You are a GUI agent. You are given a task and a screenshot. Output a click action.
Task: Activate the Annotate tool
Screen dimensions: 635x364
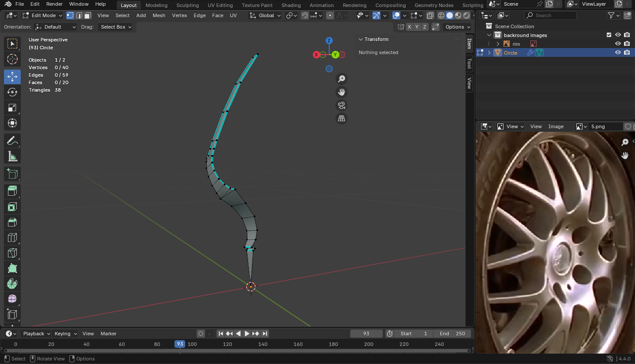point(12,141)
